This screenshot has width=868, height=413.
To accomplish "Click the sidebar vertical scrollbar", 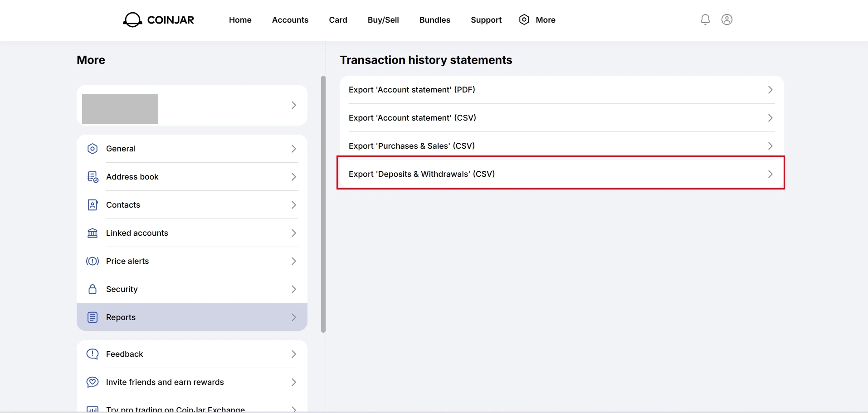I will tap(323, 204).
